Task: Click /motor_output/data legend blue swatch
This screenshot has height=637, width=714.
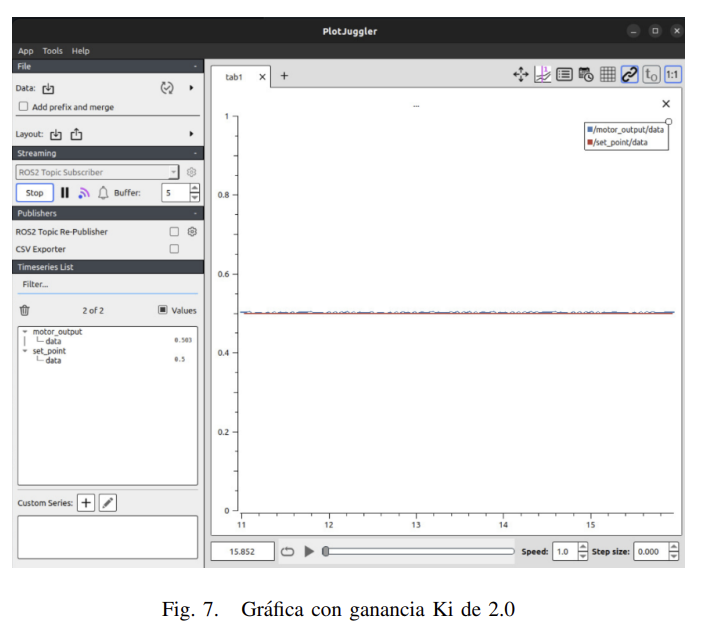Action: pyautogui.click(x=590, y=129)
